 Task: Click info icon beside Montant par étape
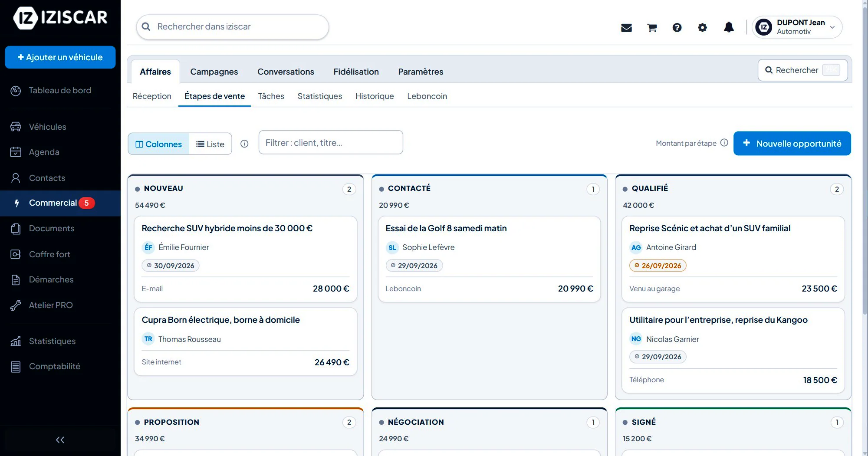(x=724, y=143)
